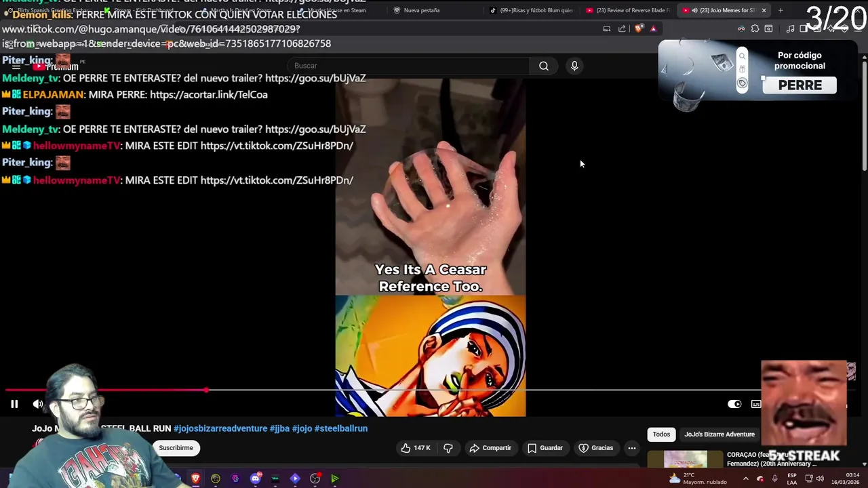Click the #jojo hashtag
Screen dimensions: 868x488
[302, 428]
